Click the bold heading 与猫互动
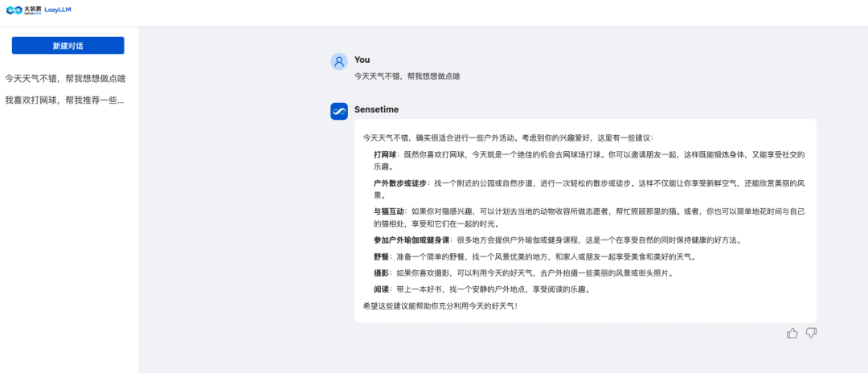The width and height of the screenshot is (868, 373). click(x=389, y=212)
